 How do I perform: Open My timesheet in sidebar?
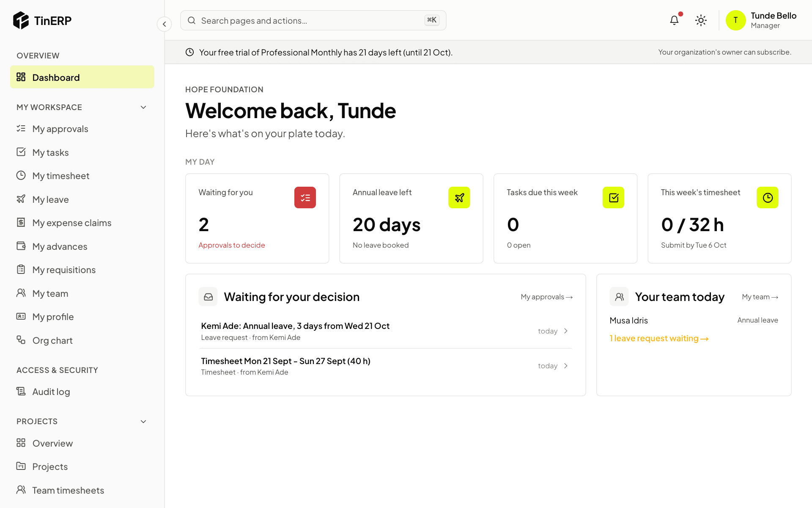pyautogui.click(x=82, y=176)
